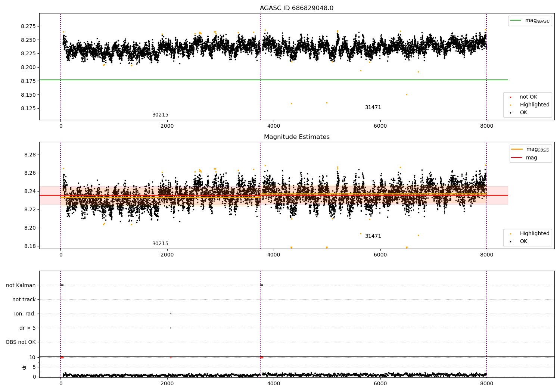The height and width of the screenshot is (392, 560).
Task: Click the 'dr > 5' axis label
Action: pyautogui.click(x=28, y=328)
